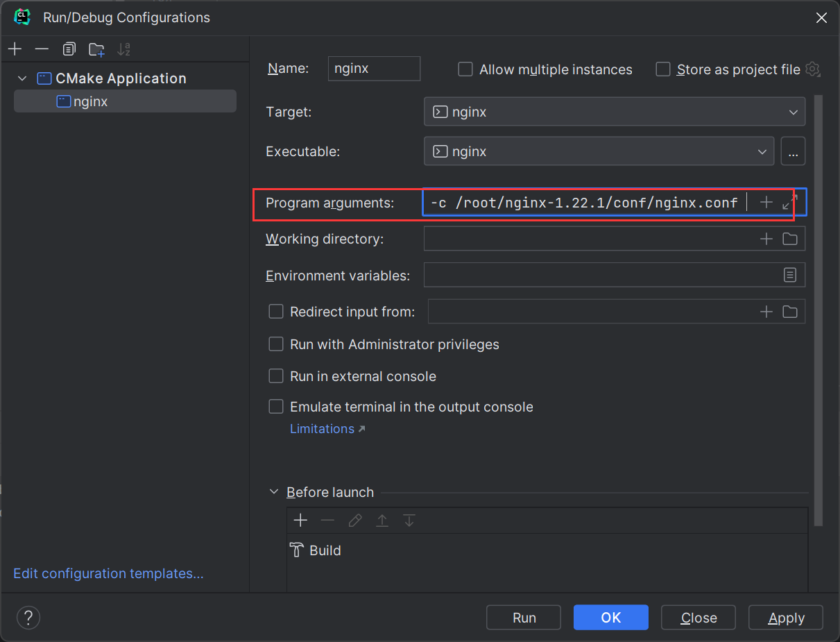
Task: Insert macro into Redirect input path
Action: click(766, 312)
